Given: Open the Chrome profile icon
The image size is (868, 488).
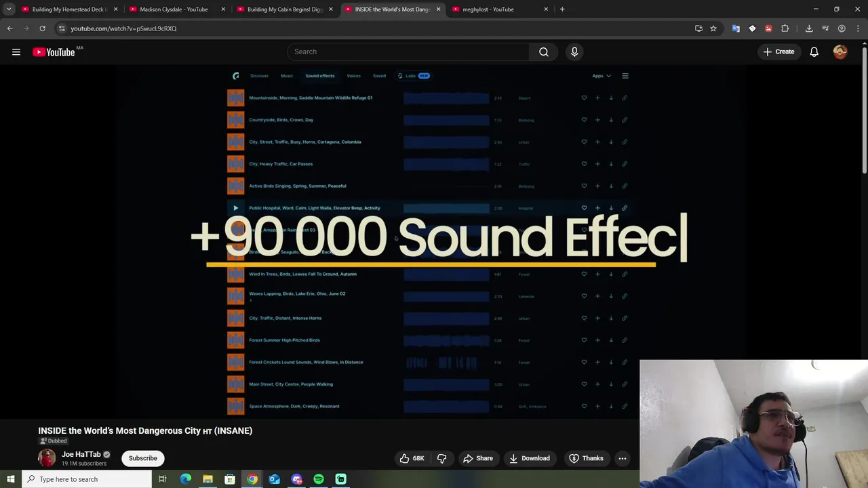Looking at the screenshot, I should click(x=842, y=28).
